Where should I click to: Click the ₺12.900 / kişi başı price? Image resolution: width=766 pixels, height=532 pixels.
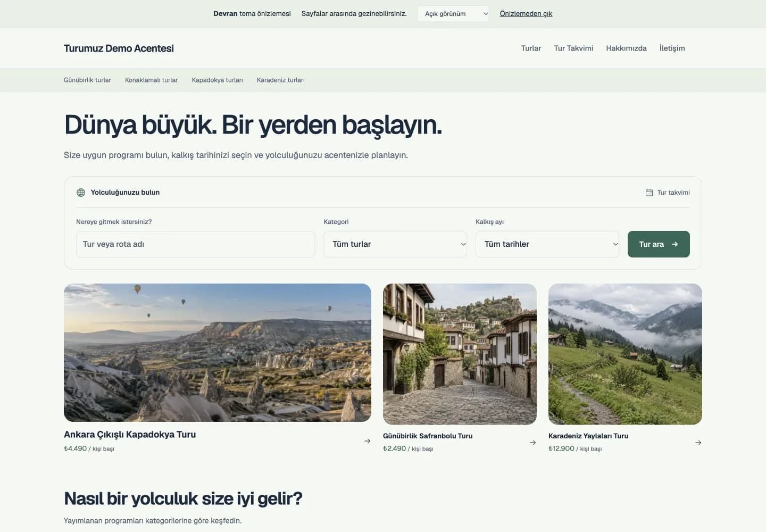tap(575, 449)
